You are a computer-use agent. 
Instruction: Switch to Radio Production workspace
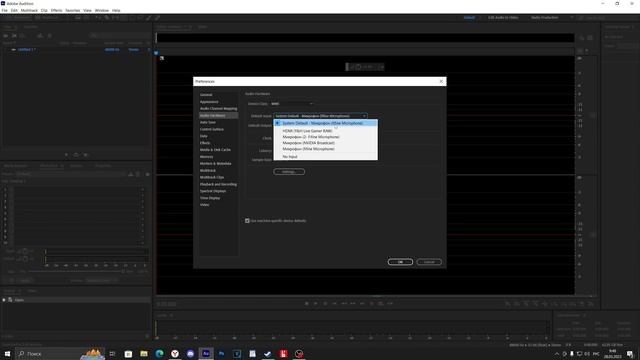click(544, 18)
